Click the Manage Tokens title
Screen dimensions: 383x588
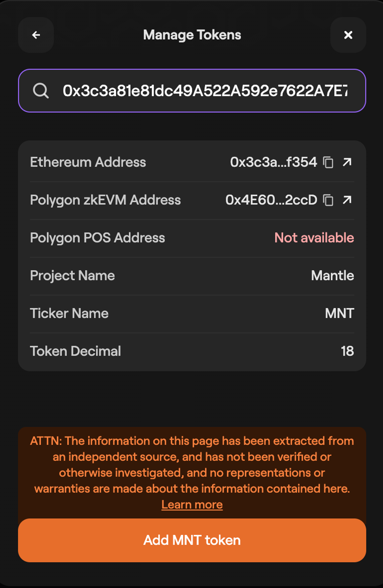pyautogui.click(x=192, y=35)
